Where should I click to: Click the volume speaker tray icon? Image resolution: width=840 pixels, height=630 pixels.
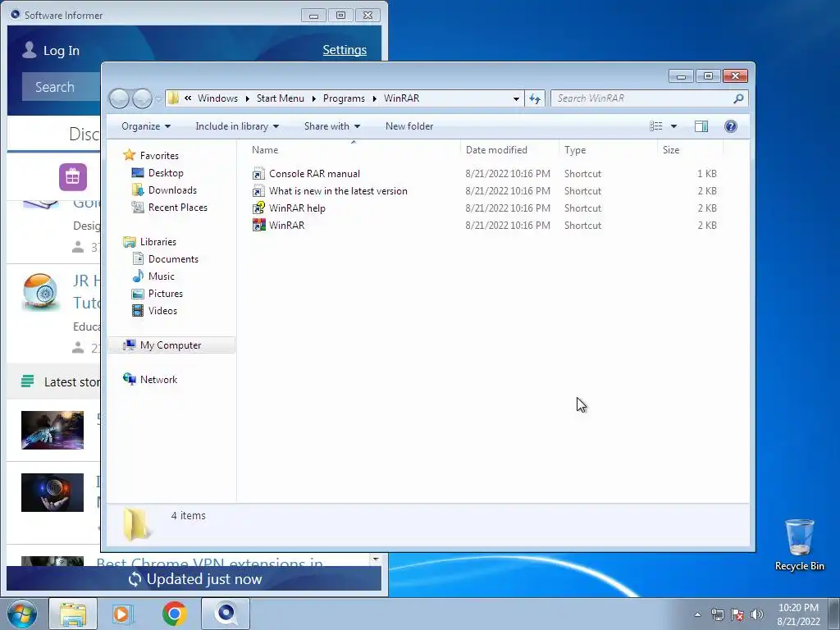click(757, 614)
